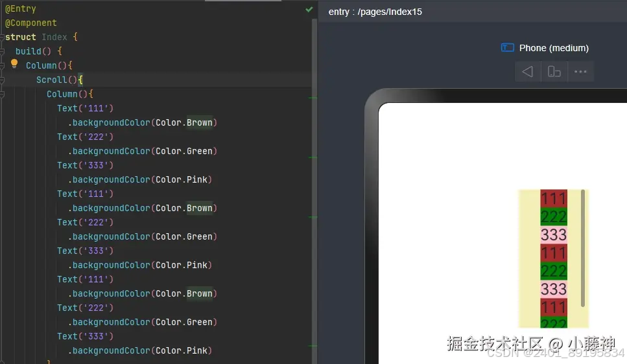Click the rotate device icon in previewer

point(554,72)
